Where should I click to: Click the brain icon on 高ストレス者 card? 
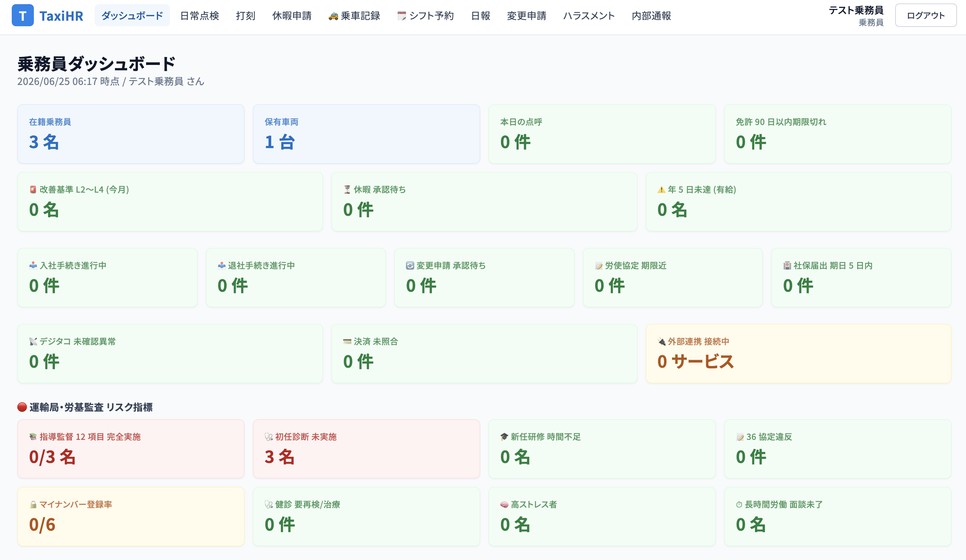(504, 504)
